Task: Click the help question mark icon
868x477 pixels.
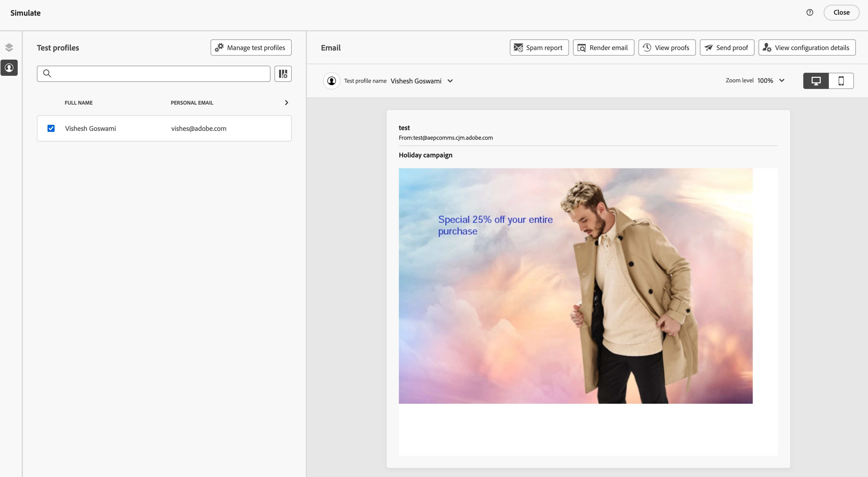Action: point(810,12)
